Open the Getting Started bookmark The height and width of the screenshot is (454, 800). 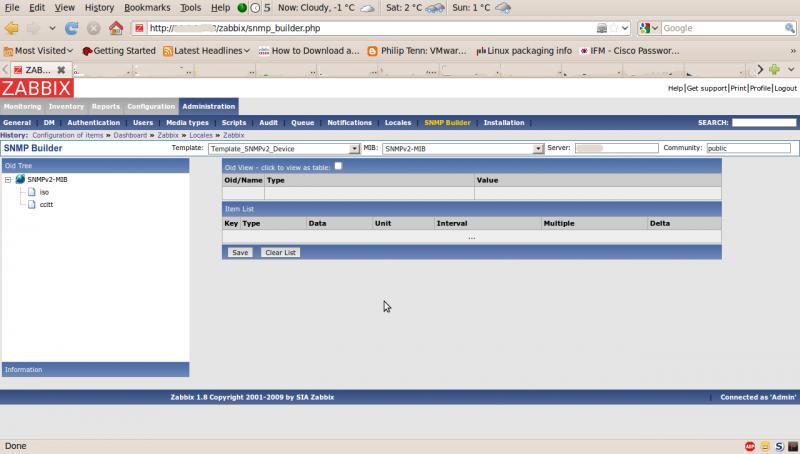(119, 51)
